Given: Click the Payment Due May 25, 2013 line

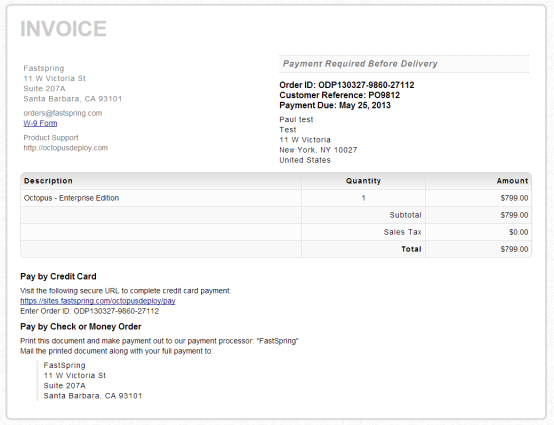Looking at the screenshot, I should (x=335, y=105).
